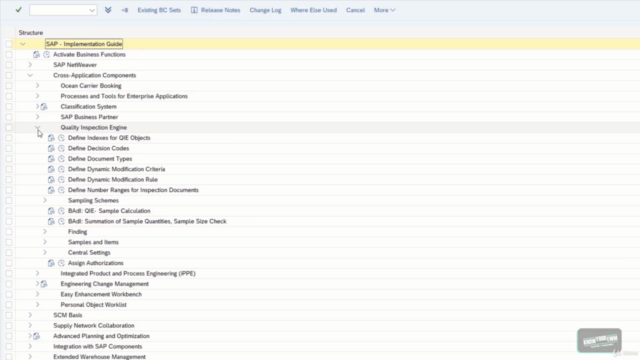Select Easy Enhancement Workbench item
The height and width of the screenshot is (360, 640).
point(101,294)
